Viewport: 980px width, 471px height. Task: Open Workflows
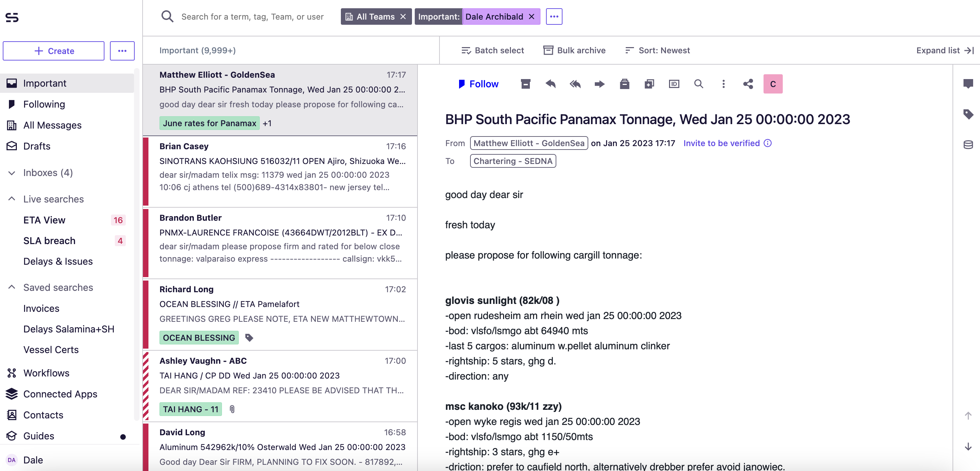click(x=67, y=373)
